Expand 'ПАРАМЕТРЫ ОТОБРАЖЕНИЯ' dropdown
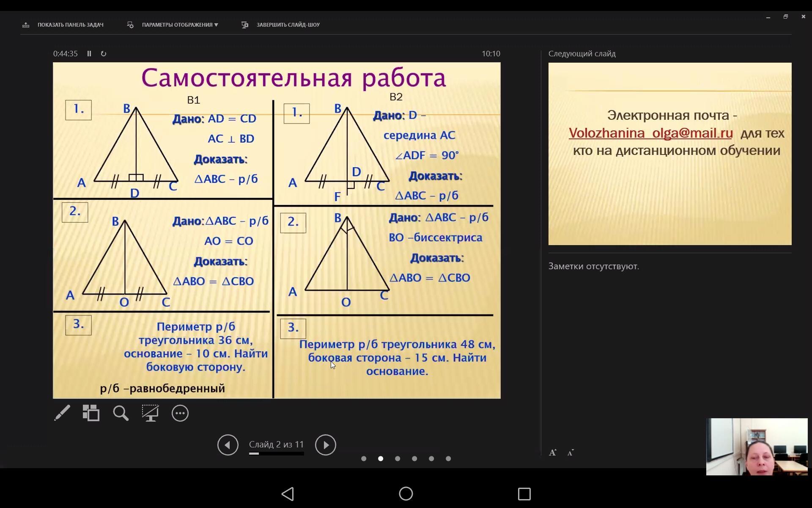Screen dimensions: 812x508 tap(180, 25)
